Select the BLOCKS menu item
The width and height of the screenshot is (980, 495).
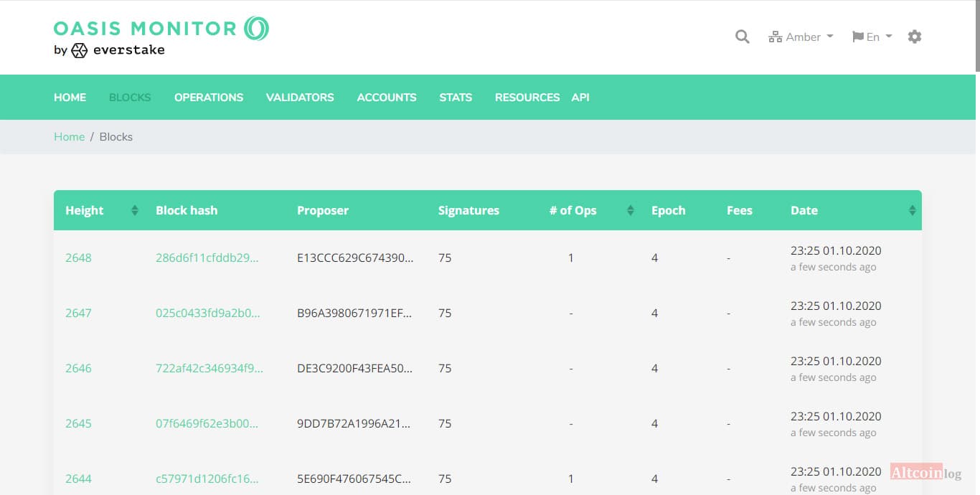click(130, 98)
